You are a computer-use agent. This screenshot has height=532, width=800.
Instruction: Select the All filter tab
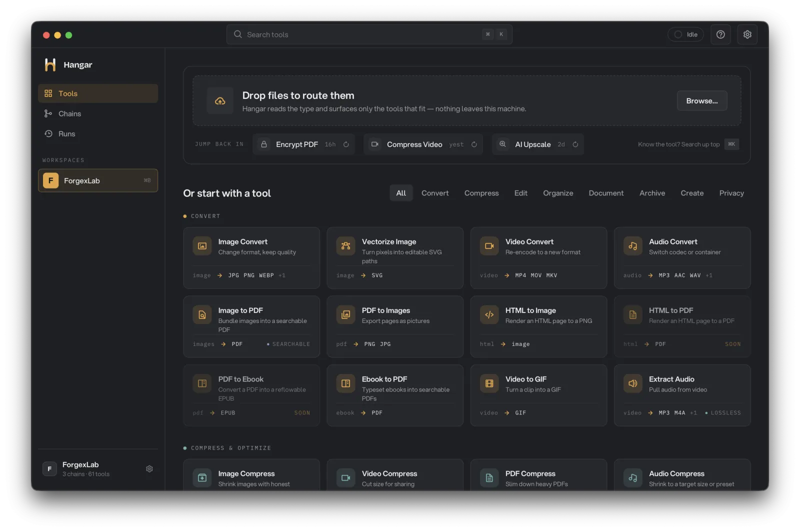pyautogui.click(x=401, y=193)
